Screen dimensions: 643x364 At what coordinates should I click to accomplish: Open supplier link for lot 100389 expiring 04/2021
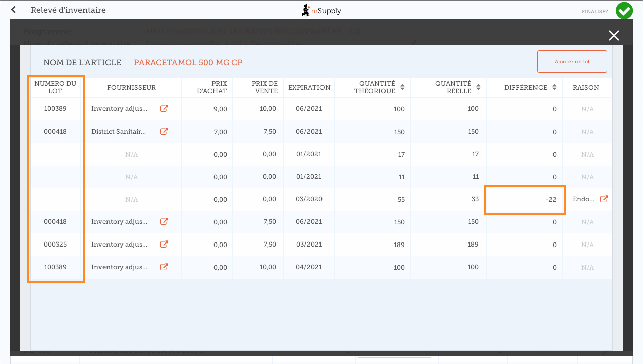point(164,267)
